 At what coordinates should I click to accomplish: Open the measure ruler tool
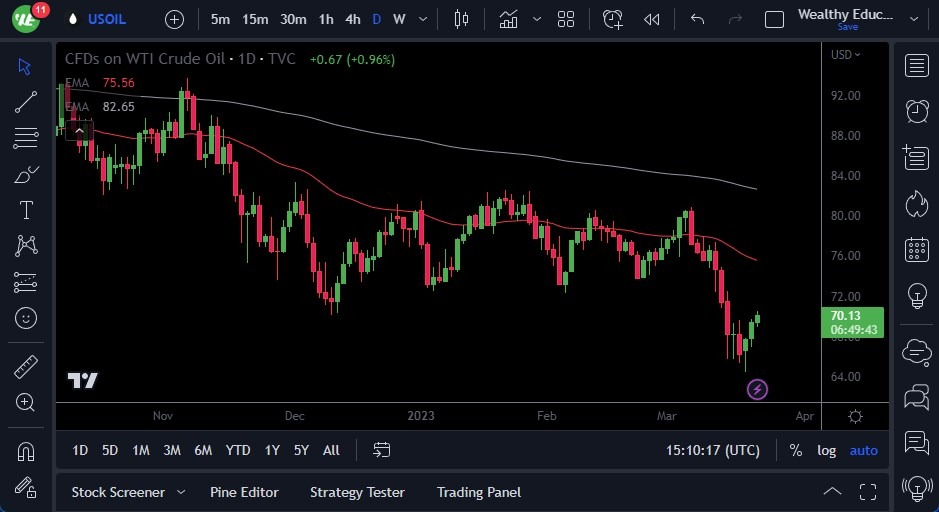coord(26,367)
